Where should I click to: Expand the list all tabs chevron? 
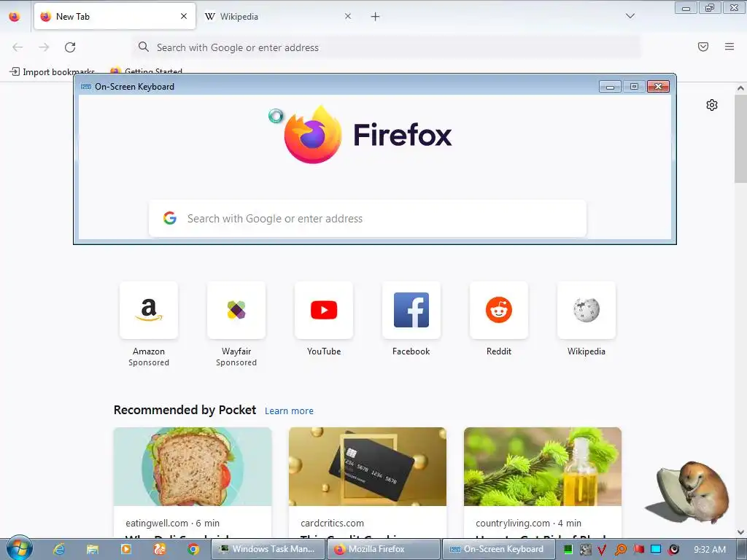click(630, 16)
